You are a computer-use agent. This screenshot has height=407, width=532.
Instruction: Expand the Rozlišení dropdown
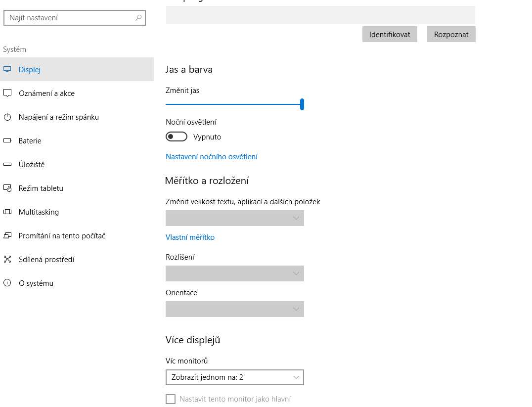[x=234, y=273]
